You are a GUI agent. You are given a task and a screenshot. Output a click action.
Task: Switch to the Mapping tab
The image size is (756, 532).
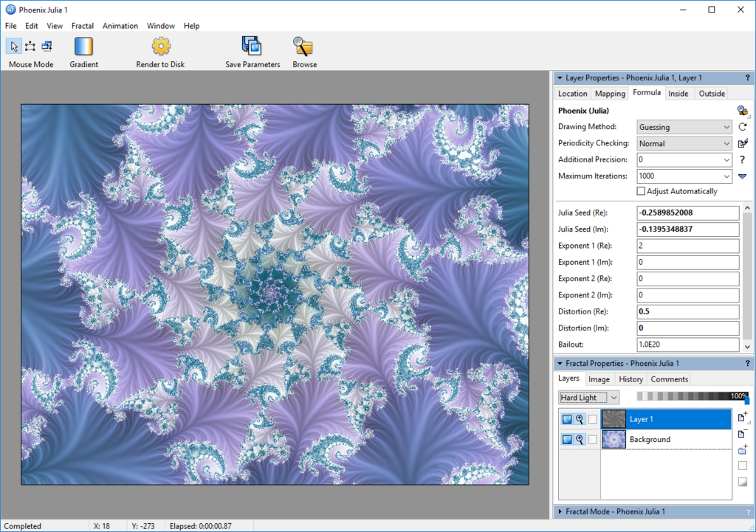[610, 94]
